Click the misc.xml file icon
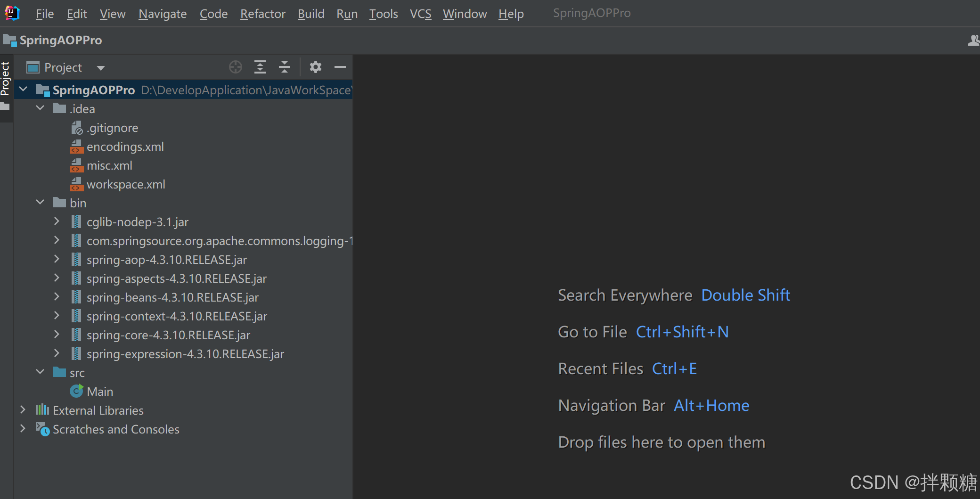The height and width of the screenshot is (499, 980). pos(77,165)
